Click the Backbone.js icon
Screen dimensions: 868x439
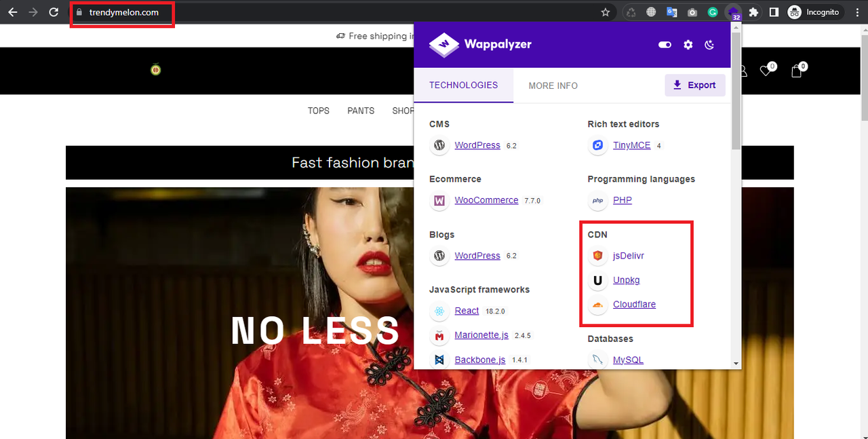[439, 360]
